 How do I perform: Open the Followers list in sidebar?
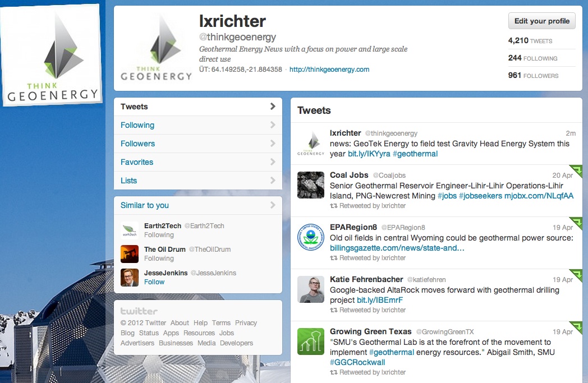point(137,144)
